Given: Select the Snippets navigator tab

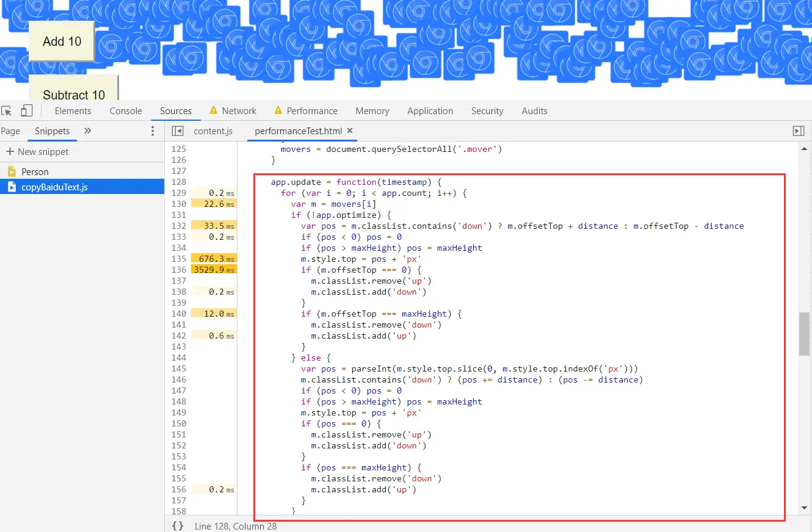Looking at the screenshot, I should [x=52, y=131].
